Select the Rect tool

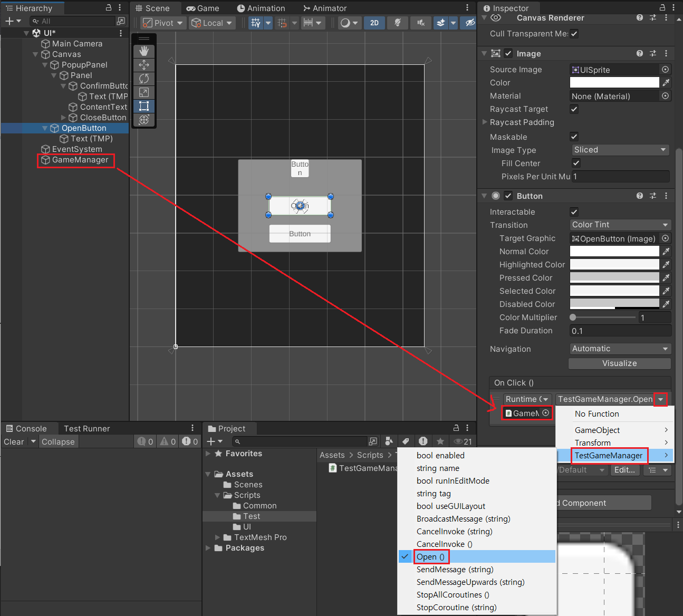[x=143, y=106]
